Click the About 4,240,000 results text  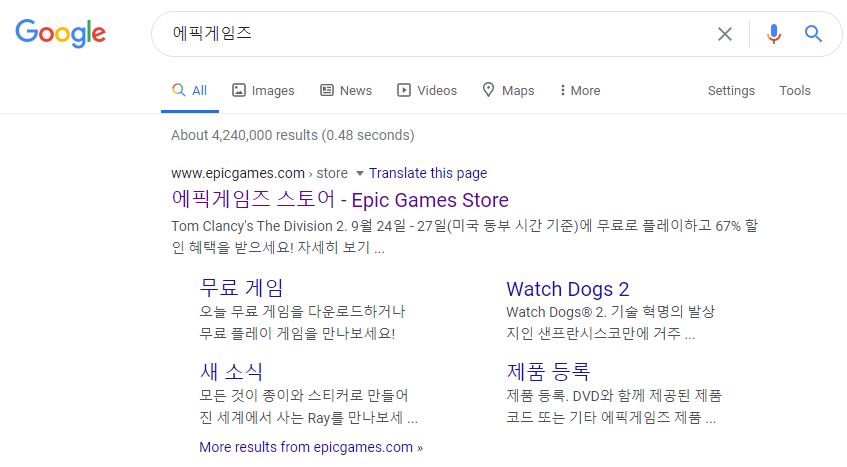pos(293,135)
